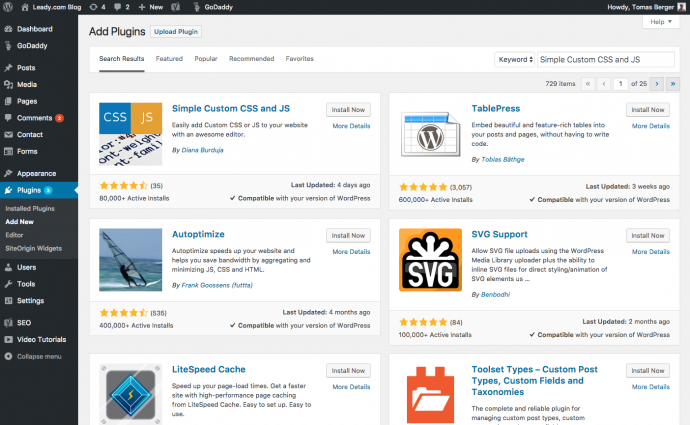
Task: Click the Dashboard icon in sidebar
Action: pos(8,29)
